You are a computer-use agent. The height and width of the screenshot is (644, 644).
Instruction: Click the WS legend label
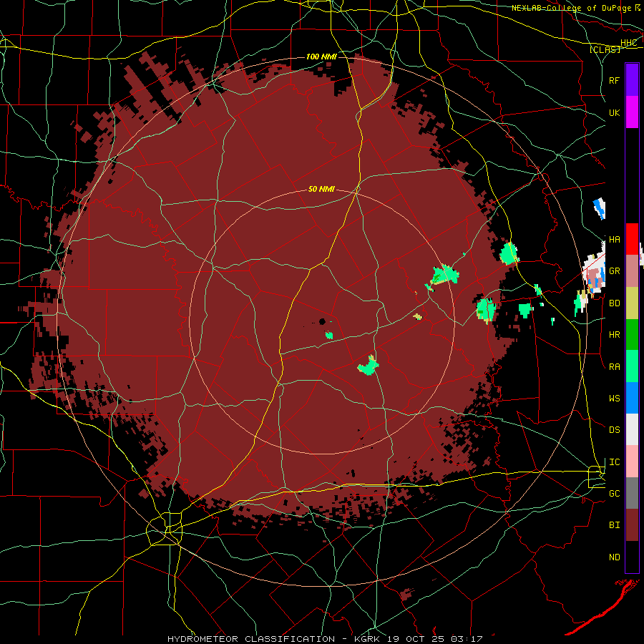[615, 399]
